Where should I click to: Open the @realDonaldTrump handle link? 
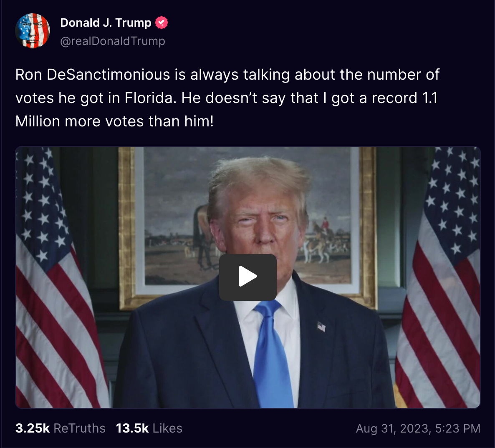click(113, 41)
